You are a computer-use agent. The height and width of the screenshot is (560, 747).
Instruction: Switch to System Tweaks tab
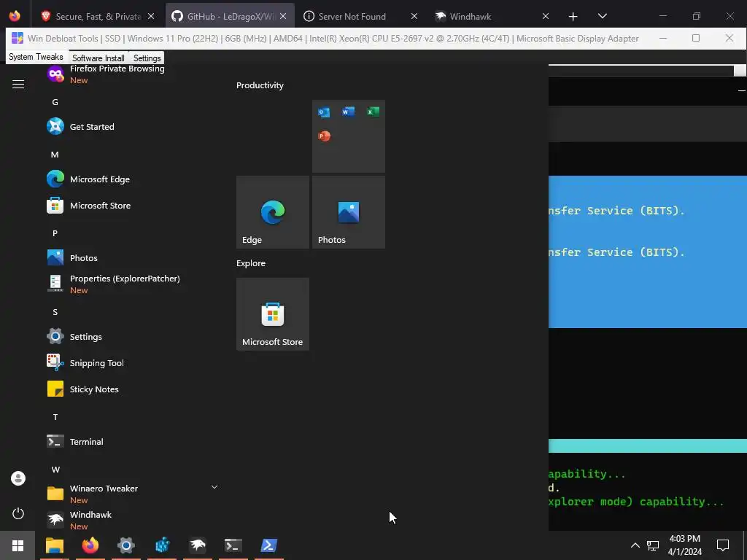coord(36,57)
